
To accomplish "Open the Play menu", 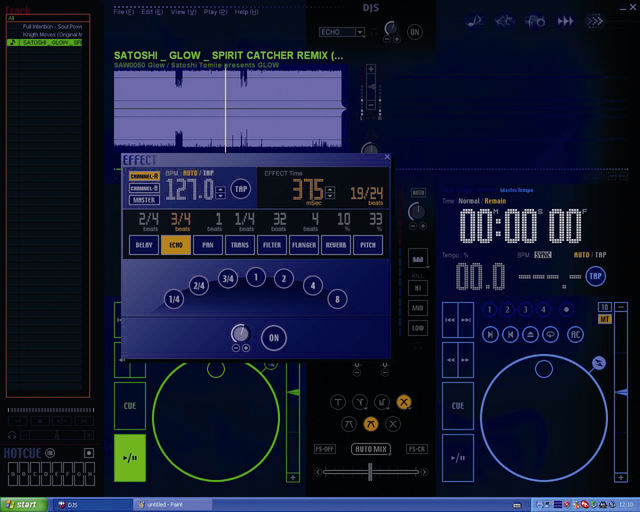I will [x=215, y=12].
